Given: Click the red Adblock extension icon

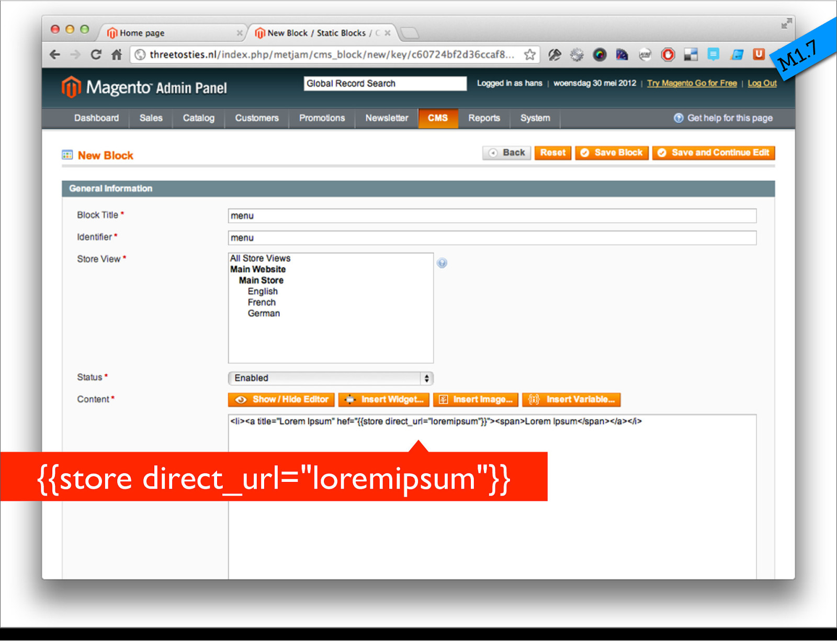Looking at the screenshot, I should pyautogui.click(x=668, y=54).
